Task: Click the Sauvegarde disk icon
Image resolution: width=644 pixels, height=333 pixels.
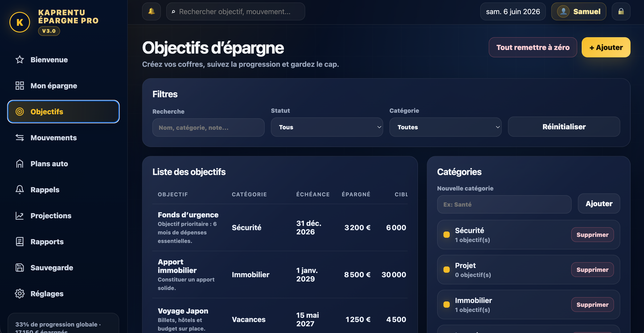Action: [20, 267]
